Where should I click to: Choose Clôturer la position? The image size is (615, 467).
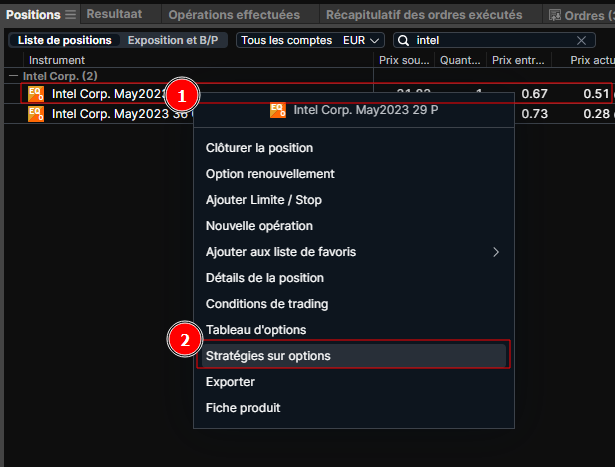354,148
